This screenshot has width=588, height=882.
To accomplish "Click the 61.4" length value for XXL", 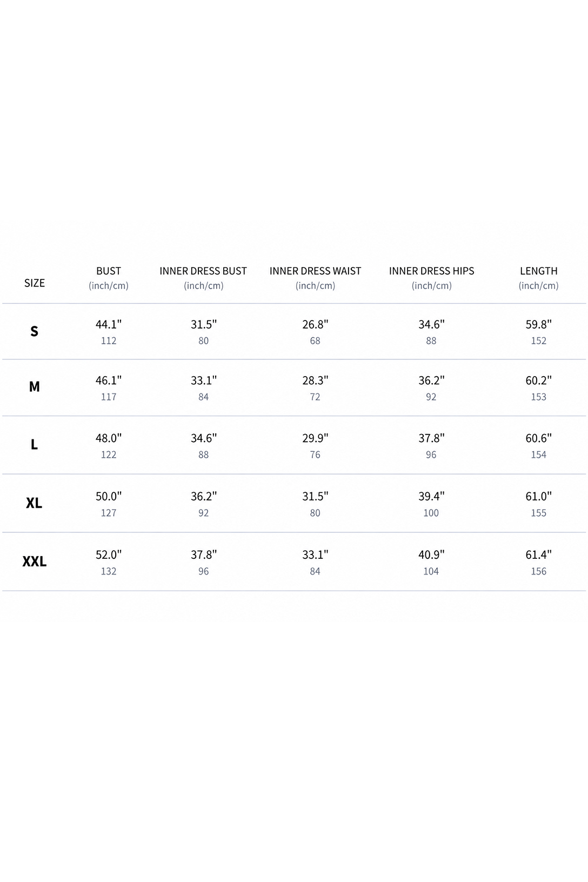I will [538, 554].
